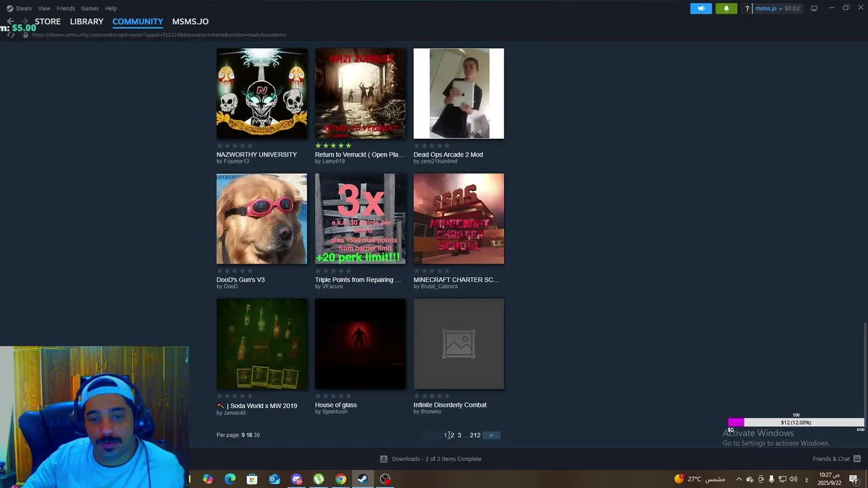Open Steam announcements megaphone button
The width and height of the screenshot is (868, 488).
point(701,8)
